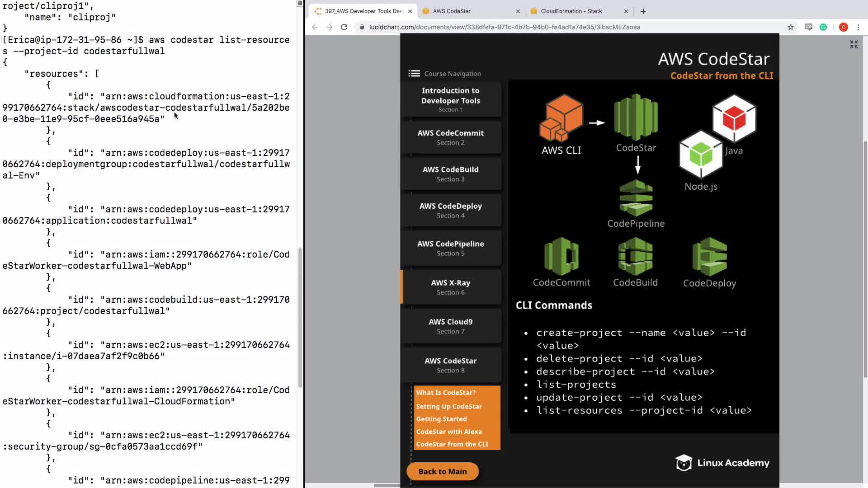Switch to CloudFormation - Stack tab
The image size is (868, 488).
pyautogui.click(x=571, y=11)
